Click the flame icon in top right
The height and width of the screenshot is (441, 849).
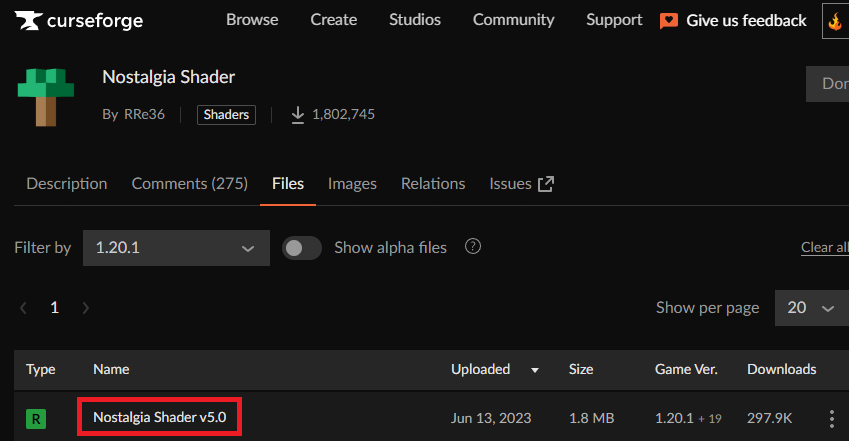click(836, 21)
